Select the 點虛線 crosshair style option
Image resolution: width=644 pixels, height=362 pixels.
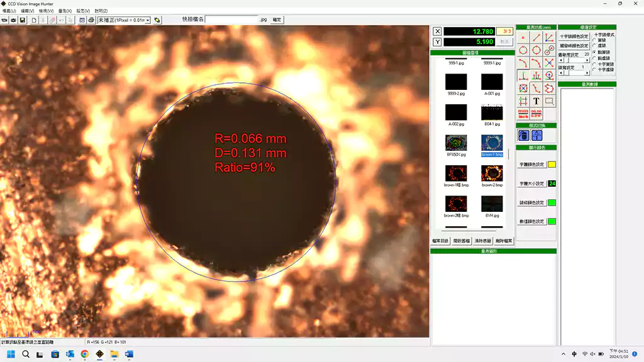pyautogui.click(x=595, y=58)
